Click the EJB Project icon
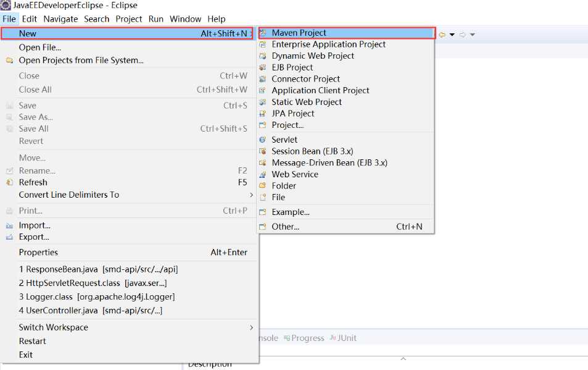The width and height of the screenshot is (588, 370). tap(262, 67)
